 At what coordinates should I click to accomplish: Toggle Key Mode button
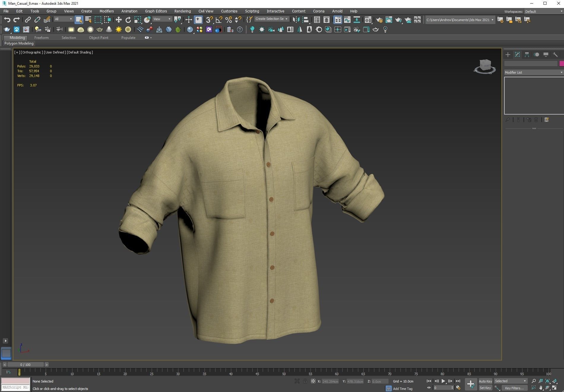[429, 388]
